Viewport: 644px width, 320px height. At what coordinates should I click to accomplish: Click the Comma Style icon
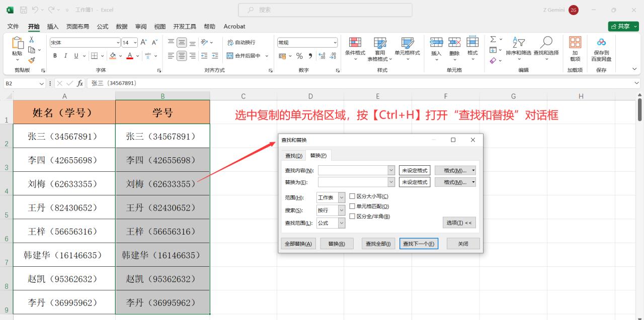310,56
